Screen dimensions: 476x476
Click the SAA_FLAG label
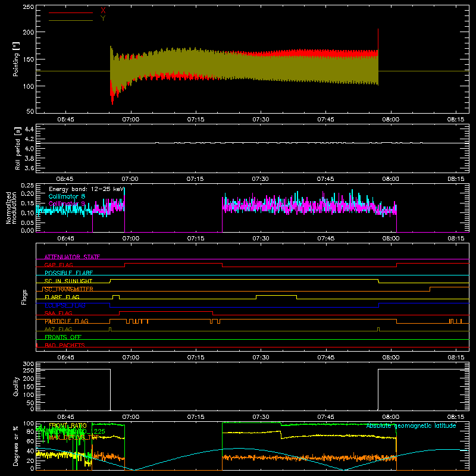click(58, 313)
